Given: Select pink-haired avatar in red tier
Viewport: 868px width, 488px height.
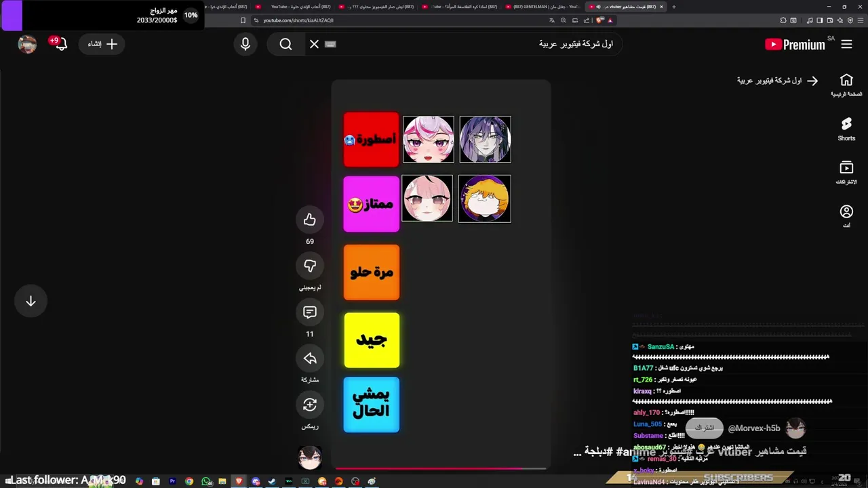Looking at the screenshot, I should click(429, 140).
